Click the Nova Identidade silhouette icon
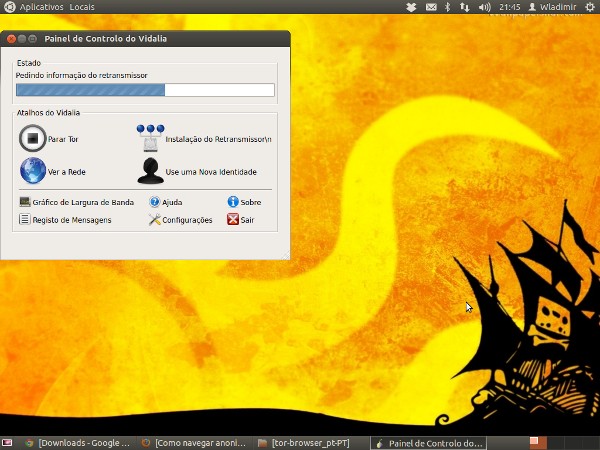This screenshot has width=600, height=450. pos(151,171)
